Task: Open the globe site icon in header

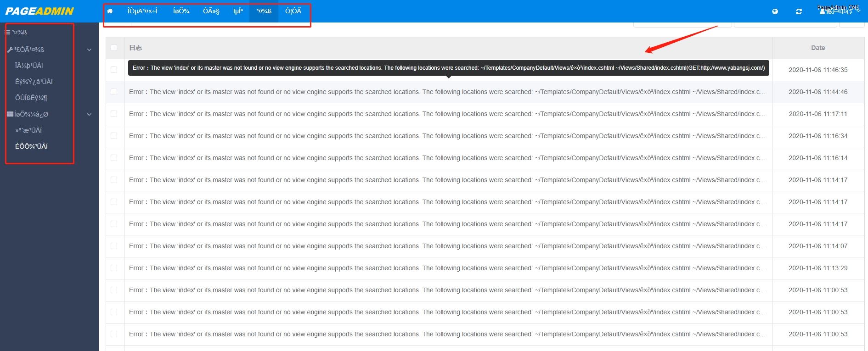Action: click(x=775, y=11)
